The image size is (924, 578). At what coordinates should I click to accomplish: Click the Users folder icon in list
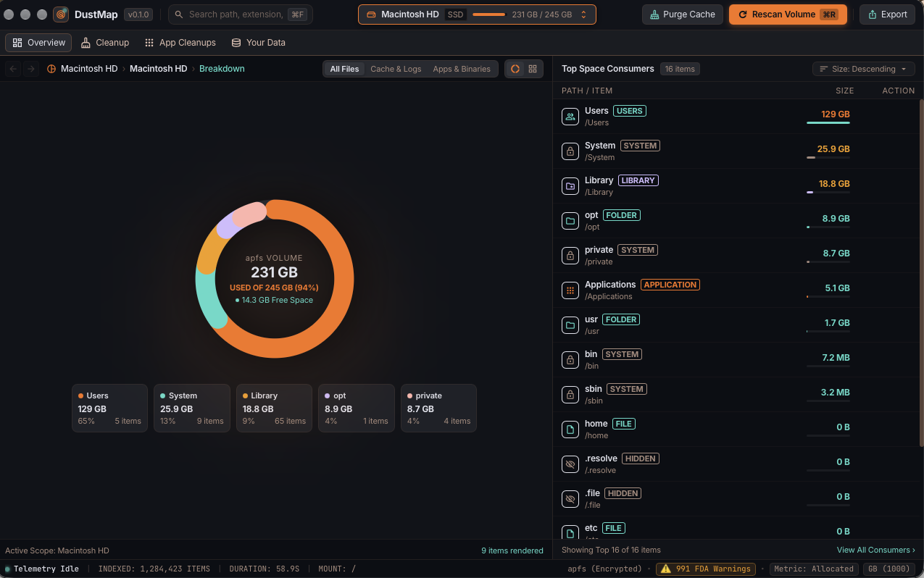pyautogui.click(x=570, y=117)
